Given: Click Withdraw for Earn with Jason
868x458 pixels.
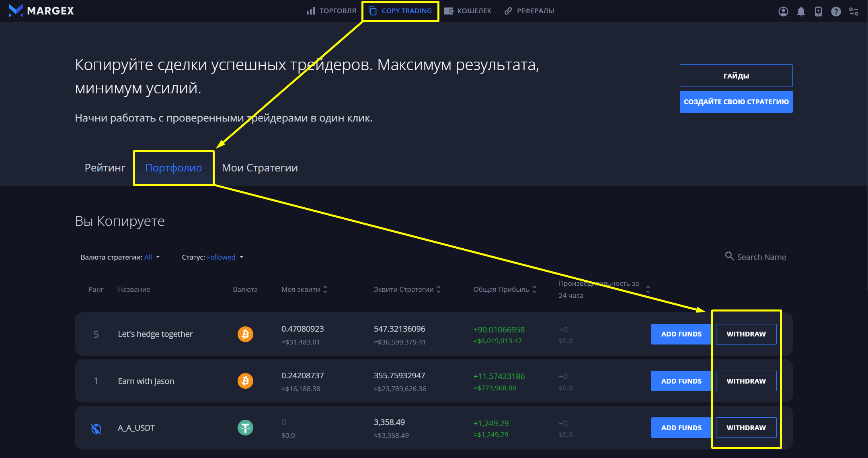Looking at the screenshot, I should pyautogui.click(x=746, y=381).
